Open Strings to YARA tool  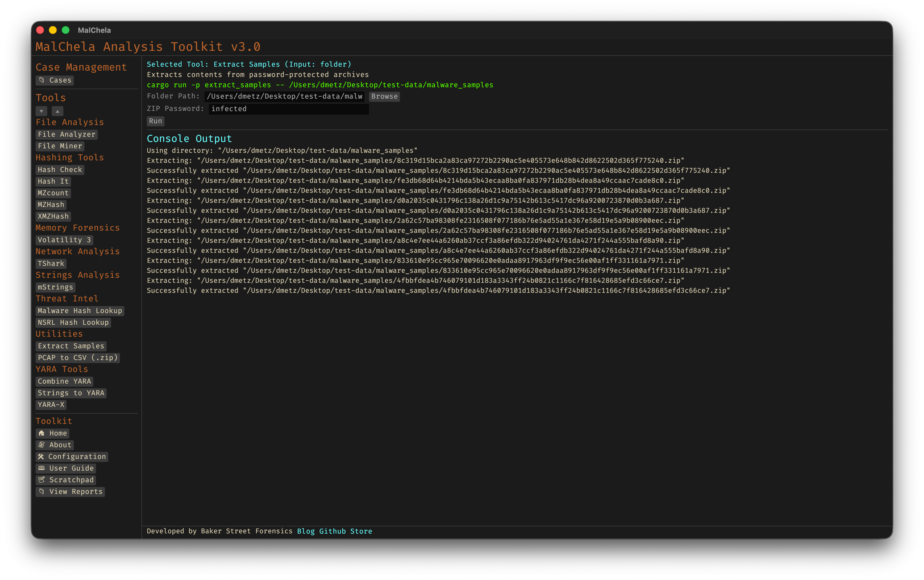(x=71, y=393)
